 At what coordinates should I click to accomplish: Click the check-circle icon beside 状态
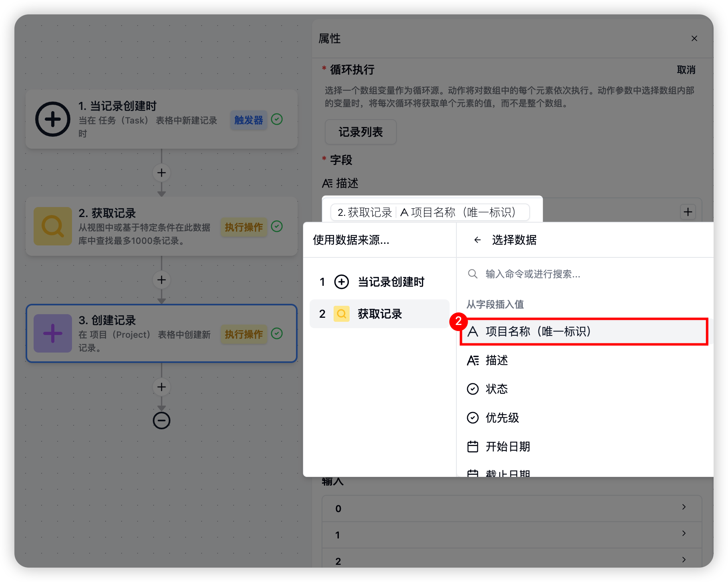tap(473, 389)
